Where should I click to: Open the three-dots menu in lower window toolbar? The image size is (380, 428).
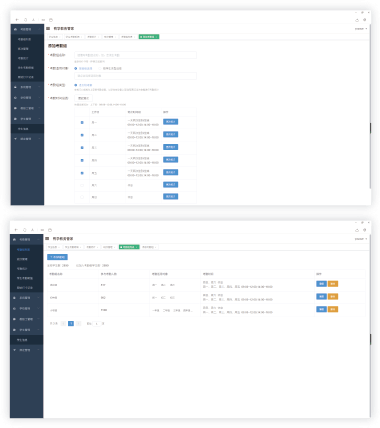tap(42, 230)
